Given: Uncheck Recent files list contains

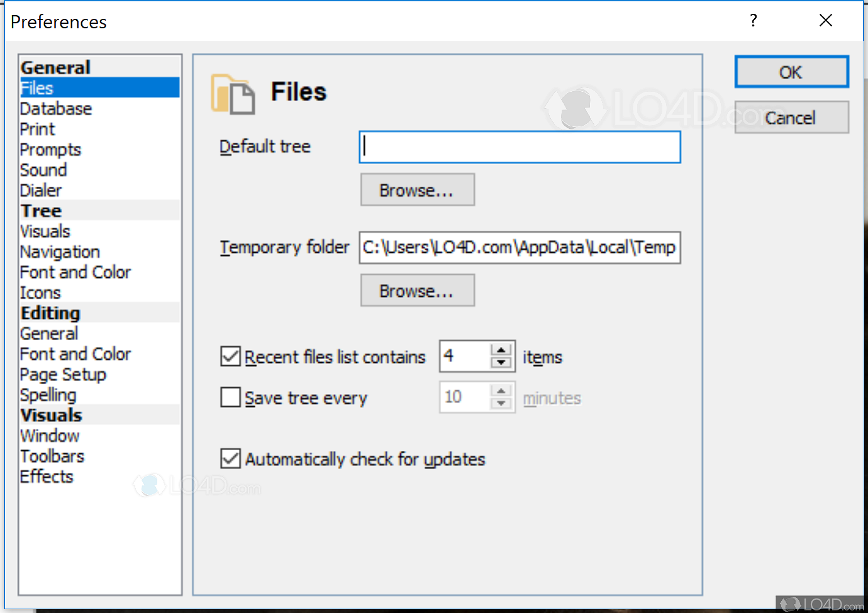Looking at the screenshot, I should point(230,356).
